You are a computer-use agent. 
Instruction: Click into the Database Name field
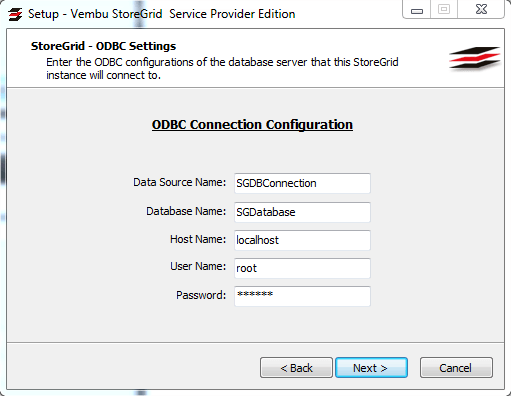302,212
